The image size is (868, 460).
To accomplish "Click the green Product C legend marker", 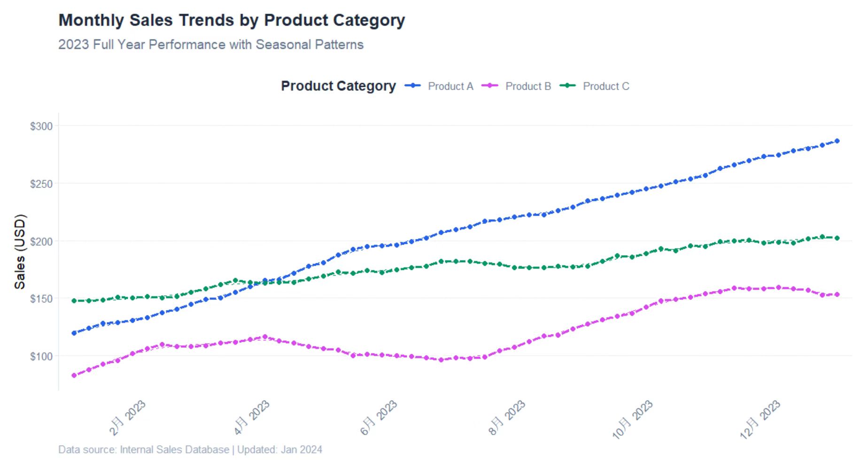I will coord(567,86).
